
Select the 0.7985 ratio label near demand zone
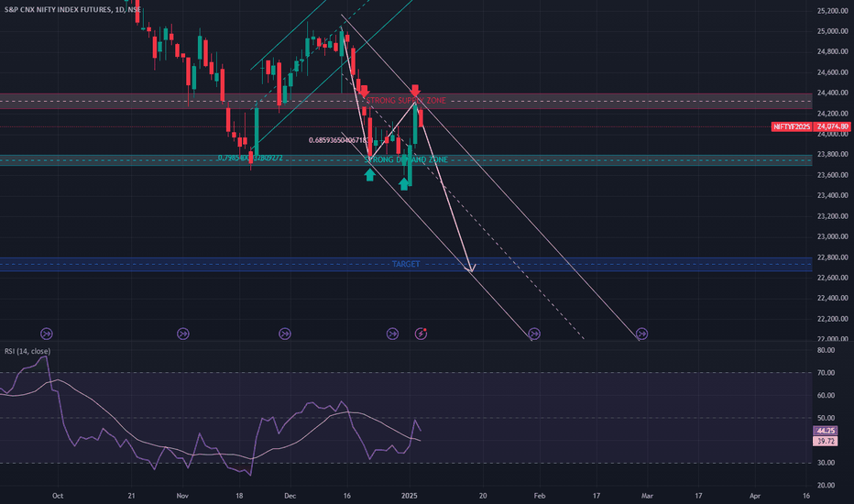250,158
